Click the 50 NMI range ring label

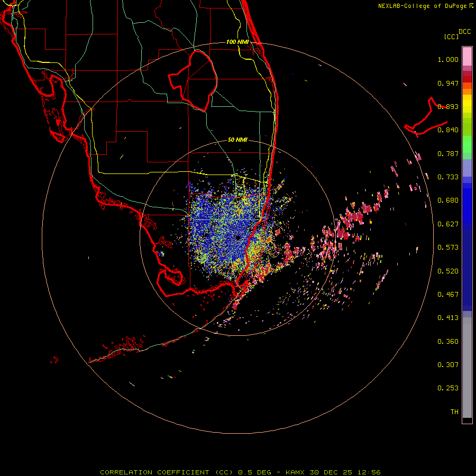[237, 140]
